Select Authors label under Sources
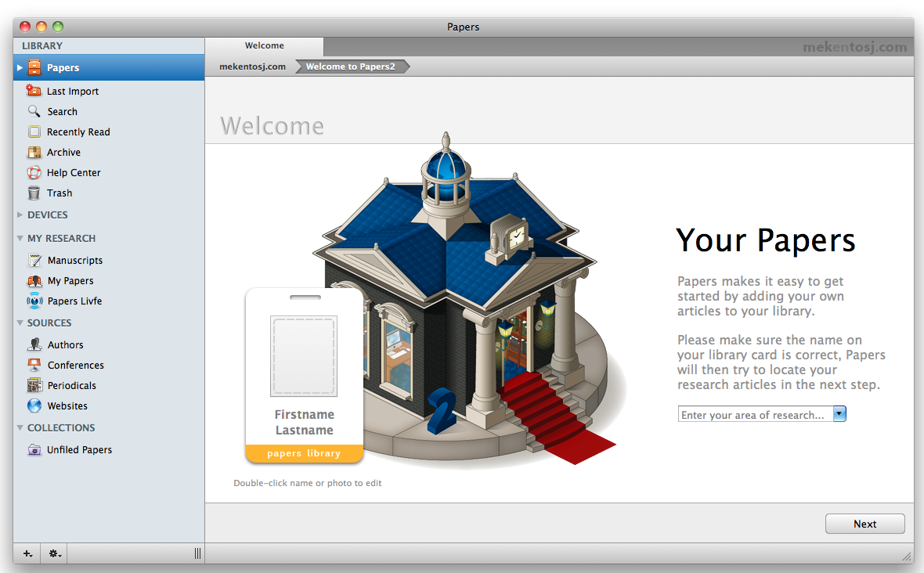The width and height of the screenshot is (924, 573). 66,345
